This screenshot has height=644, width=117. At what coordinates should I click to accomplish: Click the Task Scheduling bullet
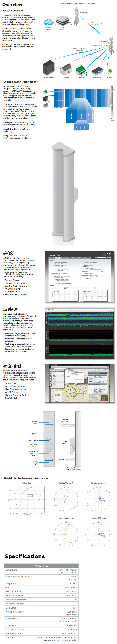click(12, 398)
